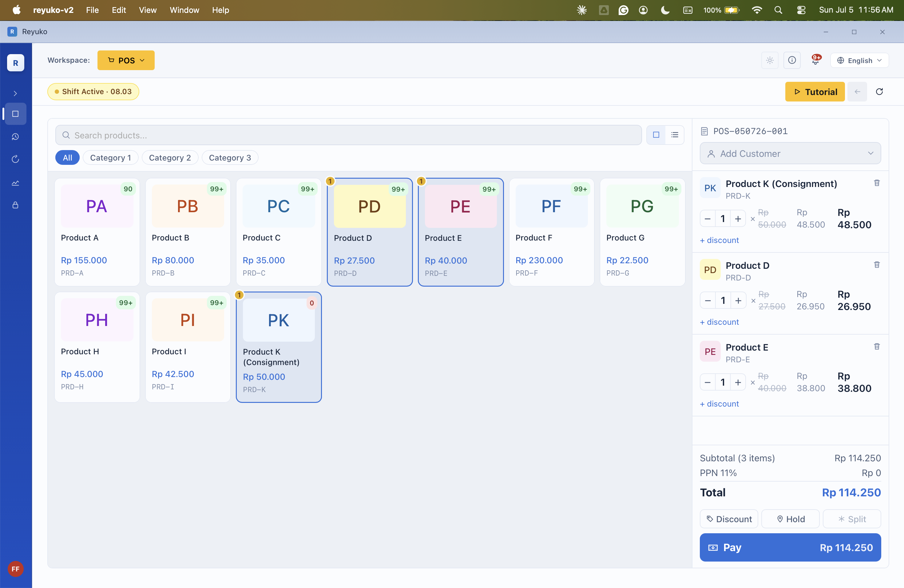Start the Tutorial
This screenshot has width=904, height=588.
tap(815, 92)
